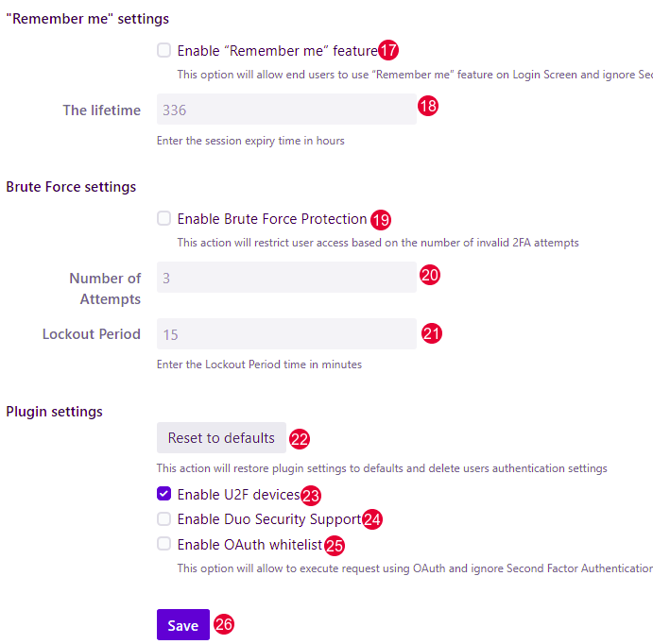Save the plugin settings
The height and width of the screenshot is (644, 653).
tap(182, 625)
